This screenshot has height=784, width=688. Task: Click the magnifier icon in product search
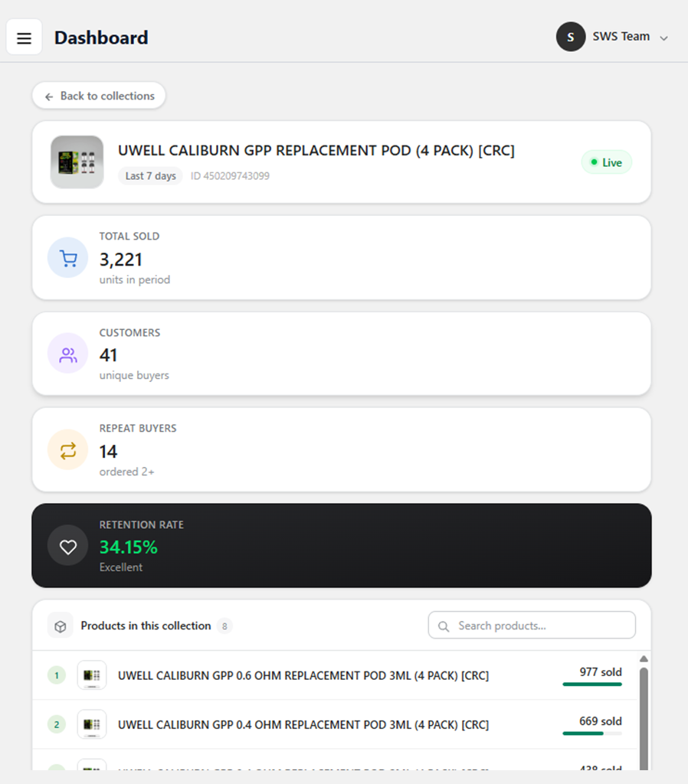point(444,626)
